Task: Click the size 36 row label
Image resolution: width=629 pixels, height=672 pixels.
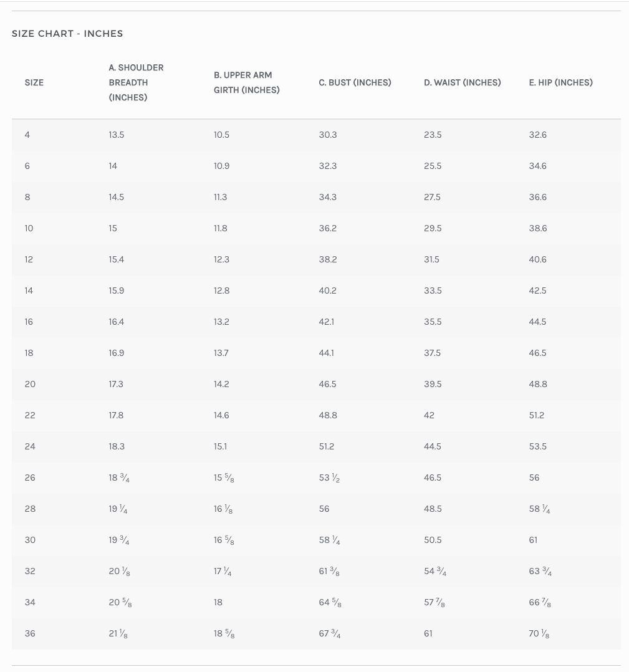Action: click(30, 633)
